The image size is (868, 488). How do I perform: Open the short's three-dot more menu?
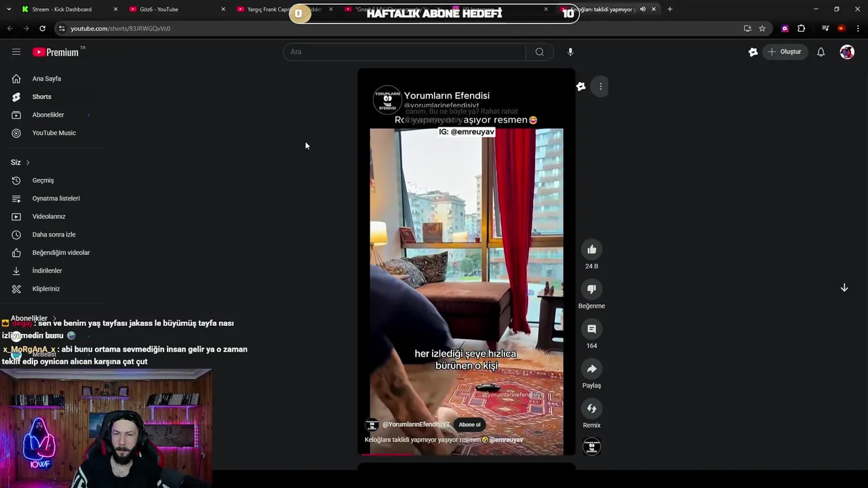click(600, 86)
